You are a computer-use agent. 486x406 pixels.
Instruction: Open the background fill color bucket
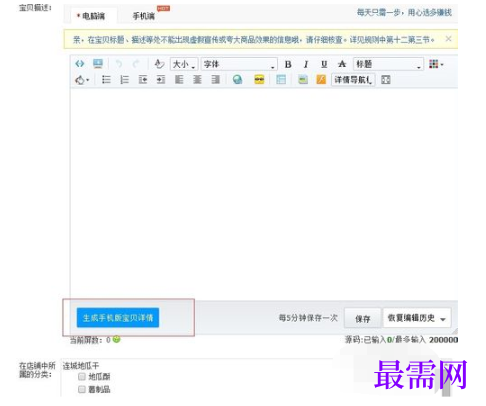click(x=82, y=80)
